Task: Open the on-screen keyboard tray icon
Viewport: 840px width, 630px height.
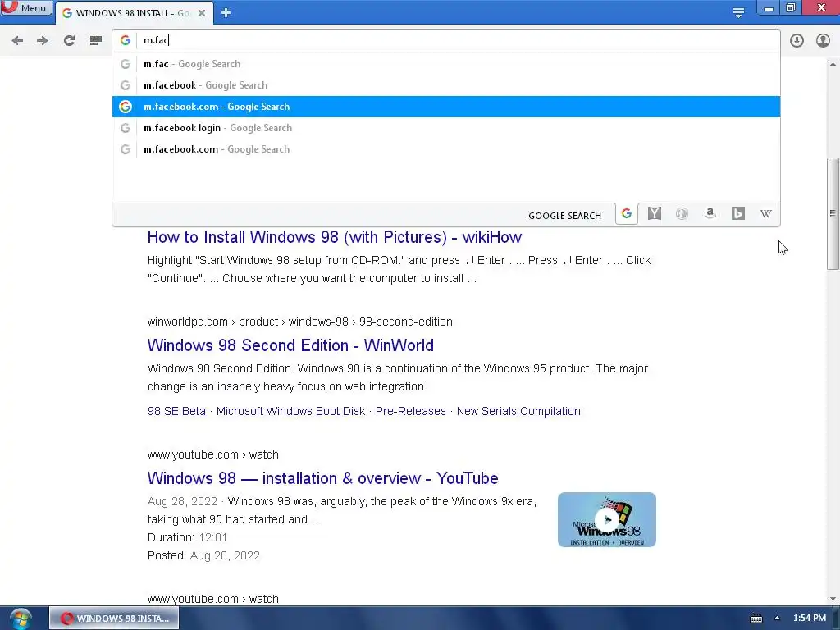Action: [756, 619]
